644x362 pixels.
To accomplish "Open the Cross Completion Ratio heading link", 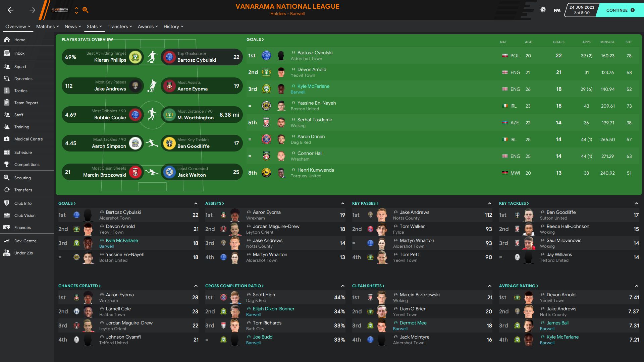I will click(x=234, y=286).
